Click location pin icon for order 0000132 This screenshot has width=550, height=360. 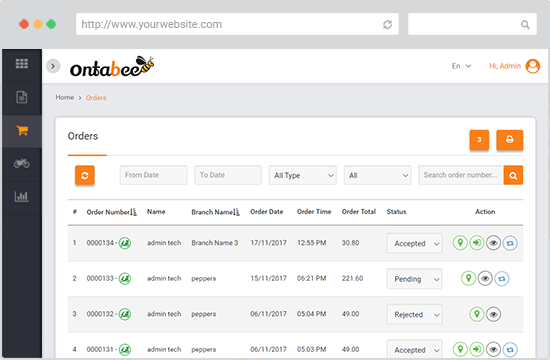click(x=477, y=314)
